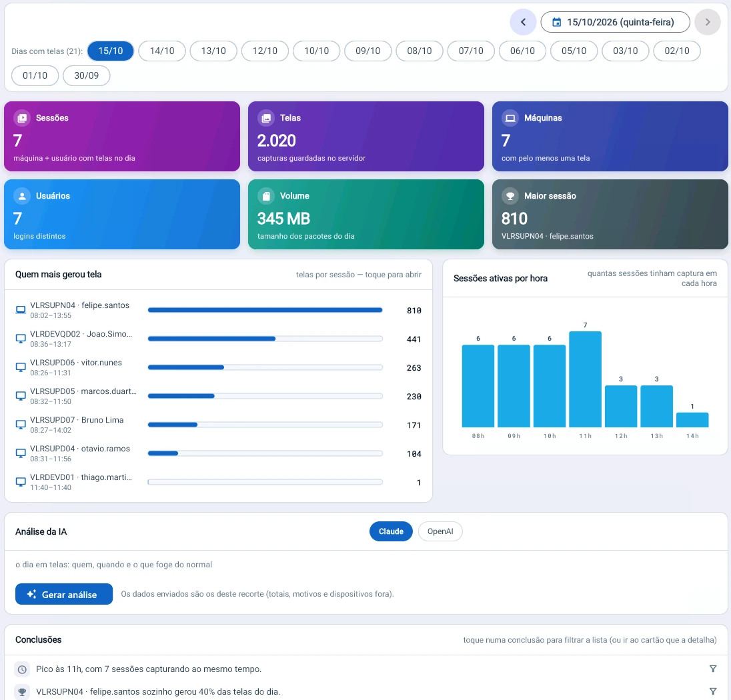Click the monitor icon beside VLRSUPD06 vitor.nunes
Screen dimensions: 731x700
[x=21, y=367]
